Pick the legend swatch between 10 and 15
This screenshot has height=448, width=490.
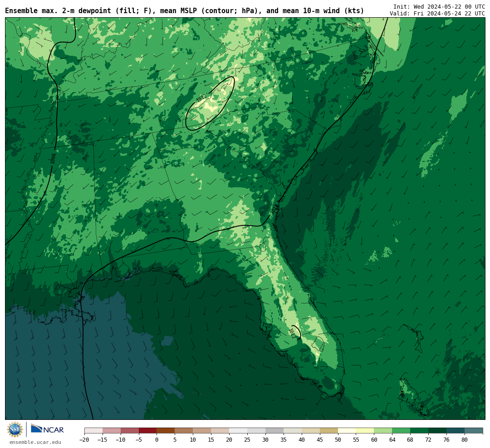point(202,431)
